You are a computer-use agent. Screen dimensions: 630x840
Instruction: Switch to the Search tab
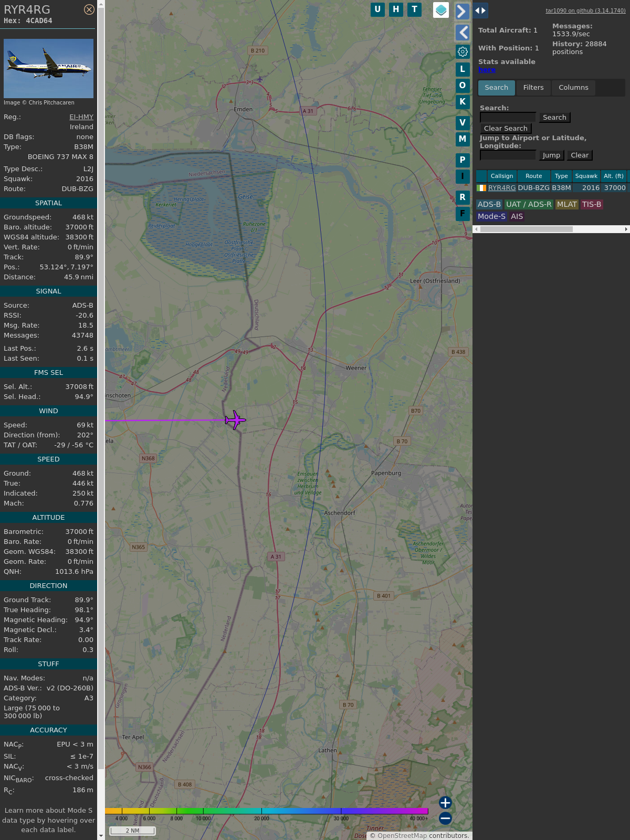pos(497,88)
